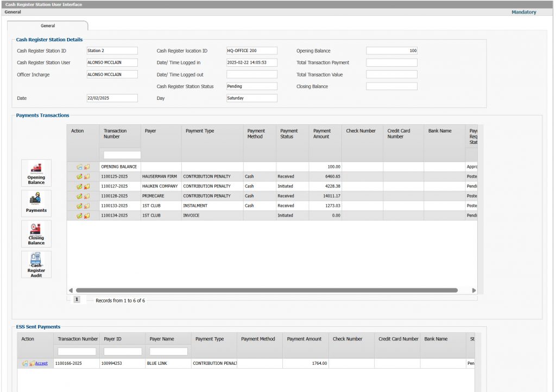Screen dimensions: 556x392
Task: Click the payments table horizontal scrollbar thumb
Action: click(x=267, y=290)
